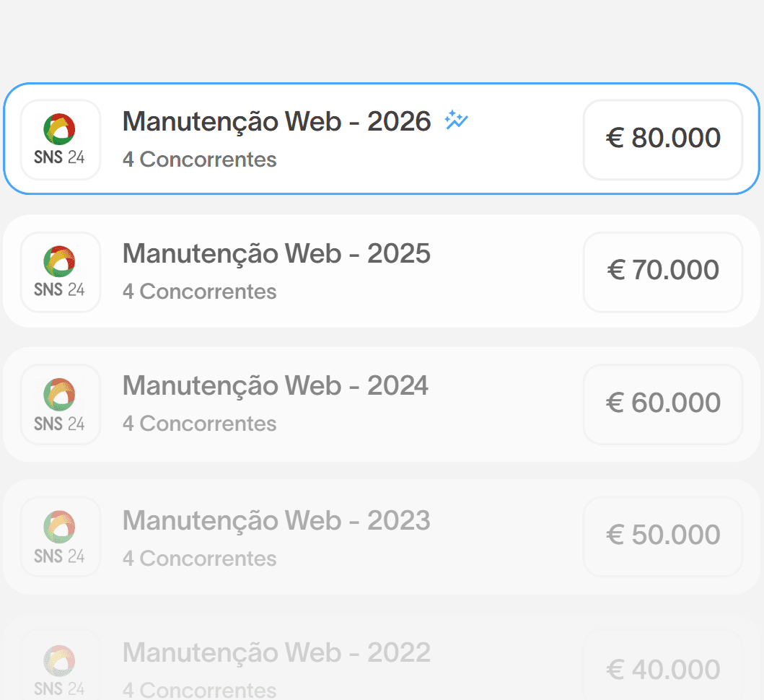Image resolution: width=764 pixels, height=700 pixels.
Task: Click the € 40.000 price badge
Action: coord(663,669)
